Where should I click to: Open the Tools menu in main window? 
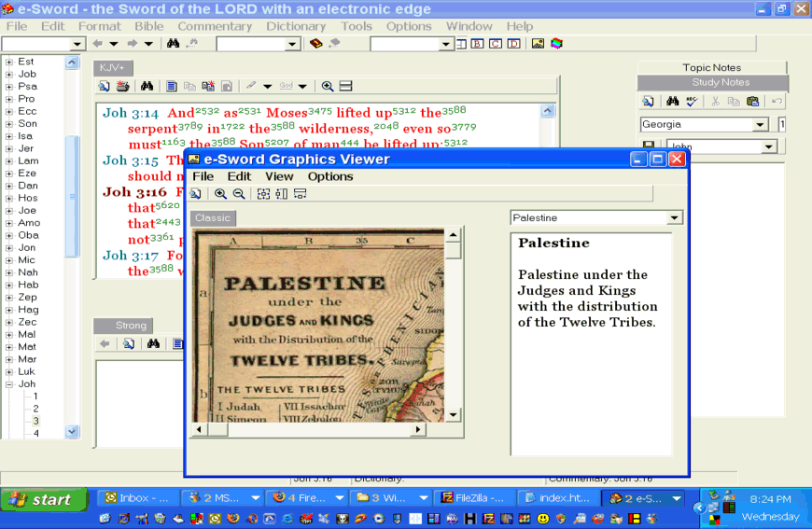click(x=357, y=26)
